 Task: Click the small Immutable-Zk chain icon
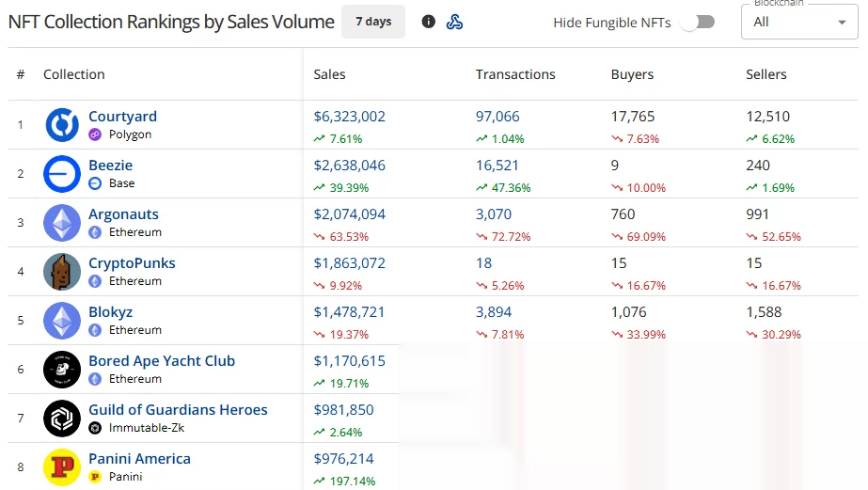coord(95,428)
